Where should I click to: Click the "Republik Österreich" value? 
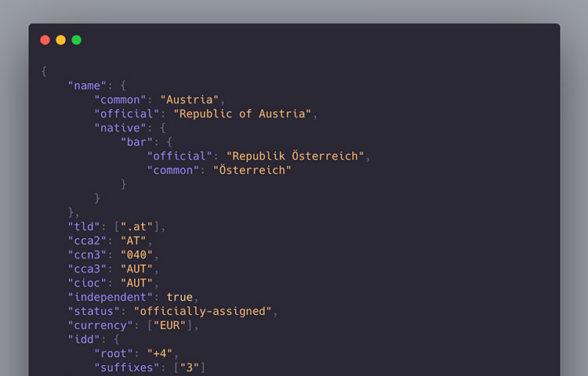tap(295, 156)
